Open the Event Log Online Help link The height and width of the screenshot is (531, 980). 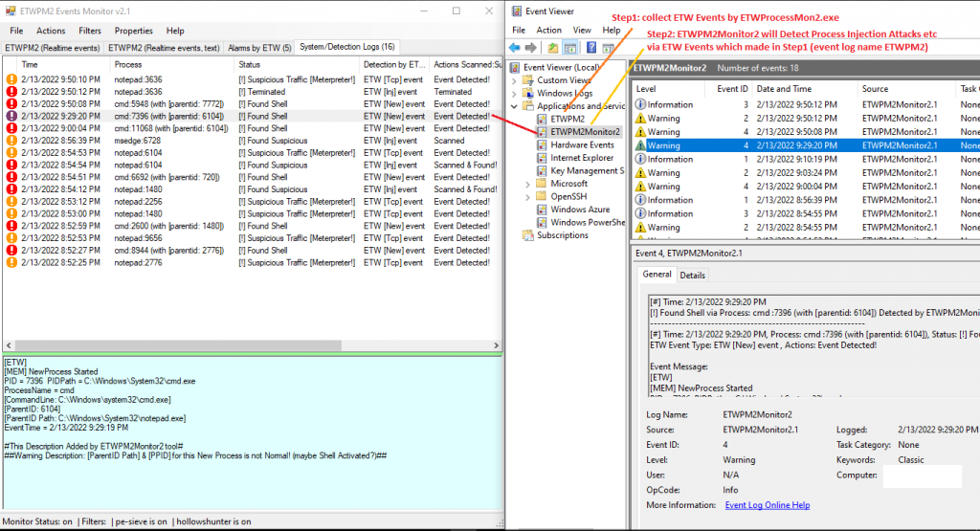point(768,505)
